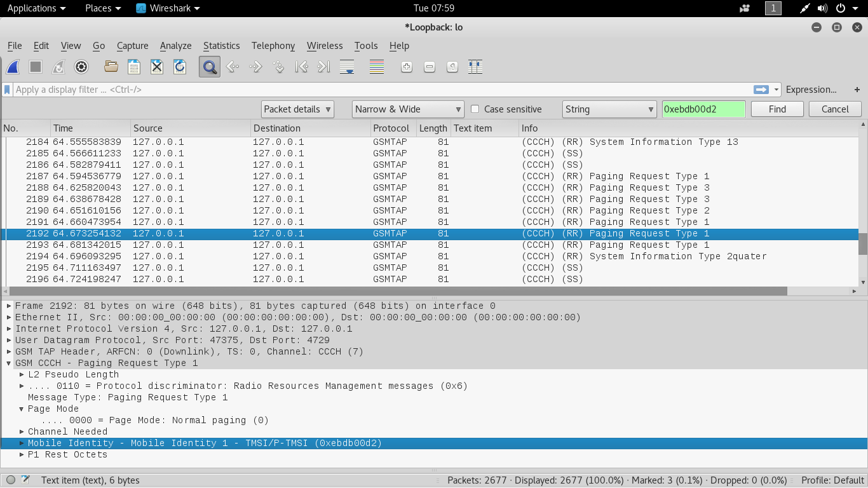Open the Telephony menu
This screenshot has width=868, height=488.
click(x=273, y=46)
